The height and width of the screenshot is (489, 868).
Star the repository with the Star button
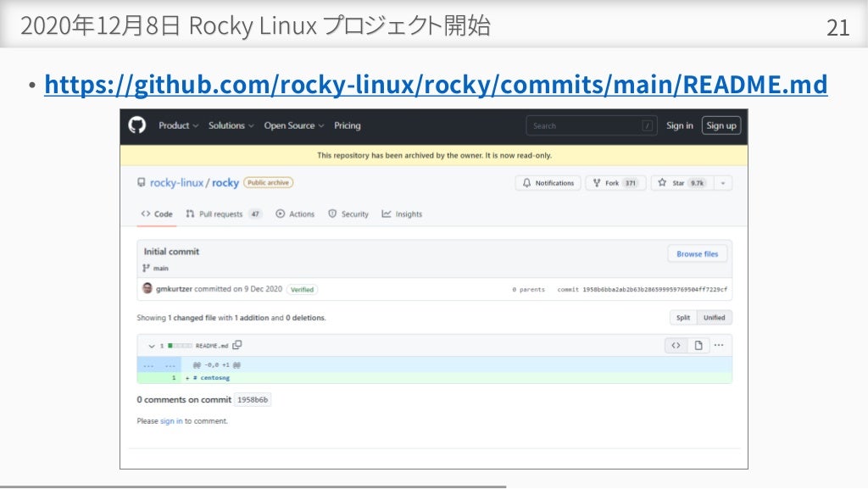(x=682, y=183)
